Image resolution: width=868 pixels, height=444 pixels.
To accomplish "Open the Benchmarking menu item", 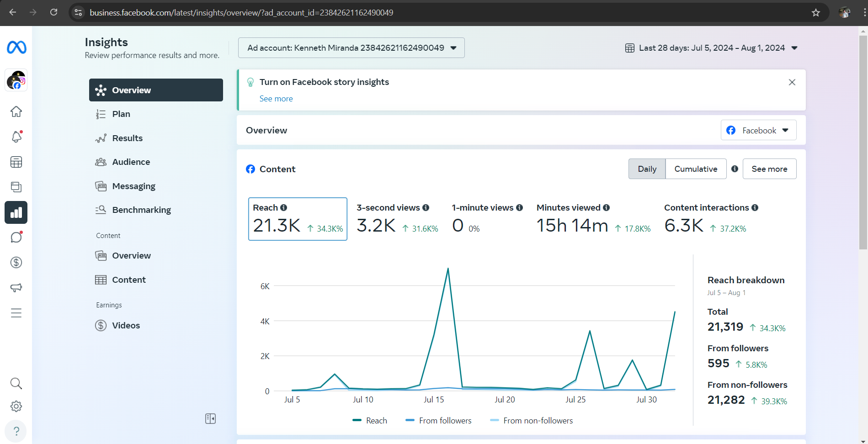I will pos(156,210).
